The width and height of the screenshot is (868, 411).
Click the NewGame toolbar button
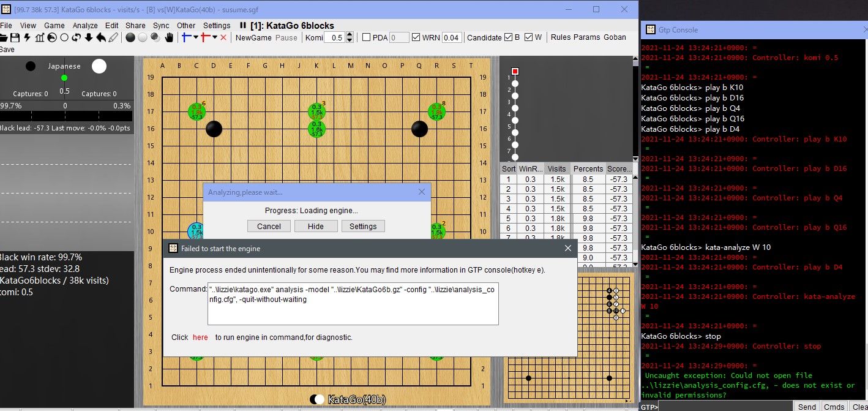(x=253, y=37)
